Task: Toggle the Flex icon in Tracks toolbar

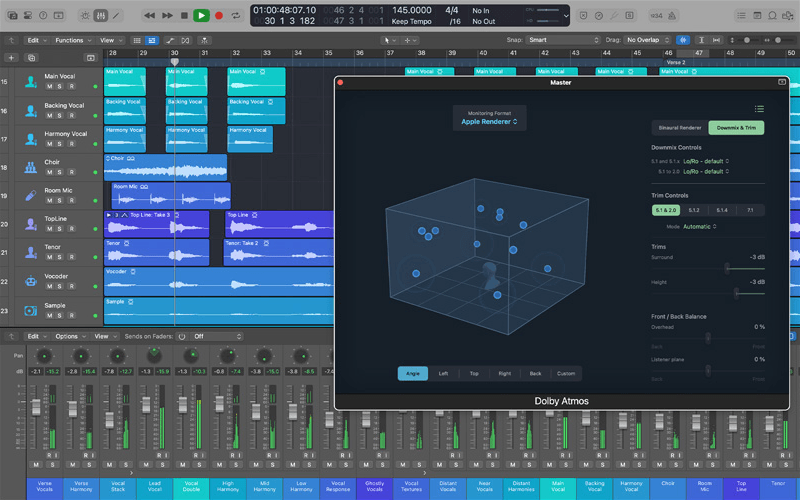Action: [185, 40]
